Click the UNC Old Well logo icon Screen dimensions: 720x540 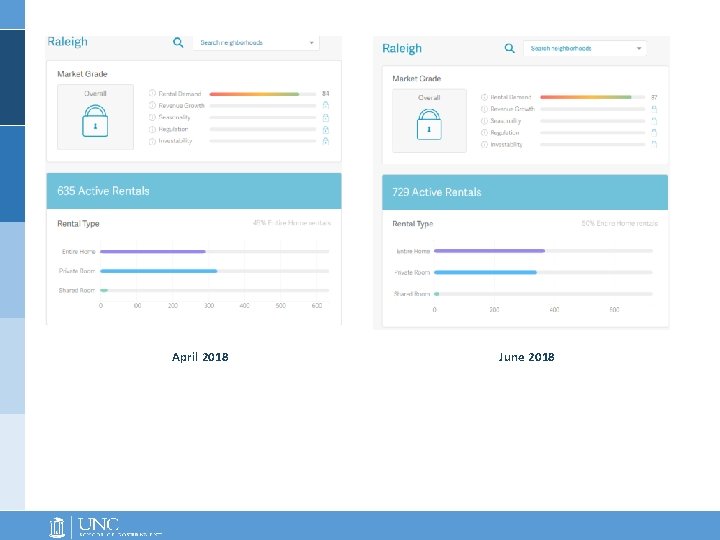click(56, 527)
